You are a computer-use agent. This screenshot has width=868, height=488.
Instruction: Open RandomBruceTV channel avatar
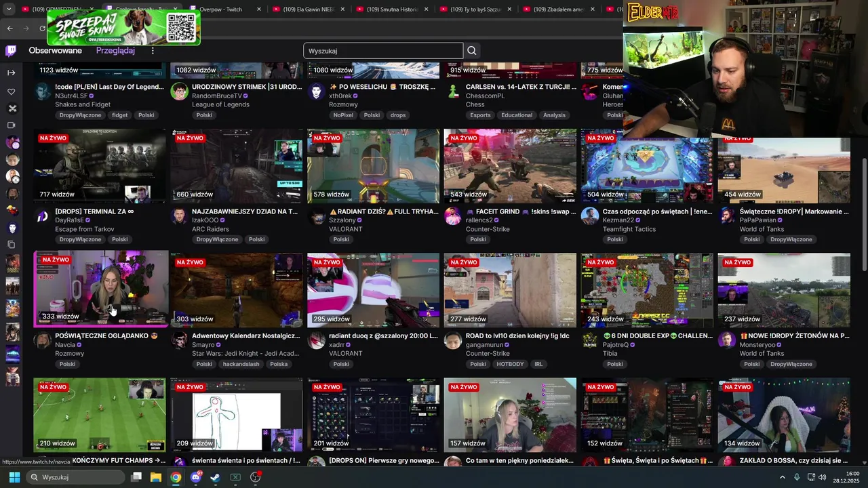[x=179, y=91]
